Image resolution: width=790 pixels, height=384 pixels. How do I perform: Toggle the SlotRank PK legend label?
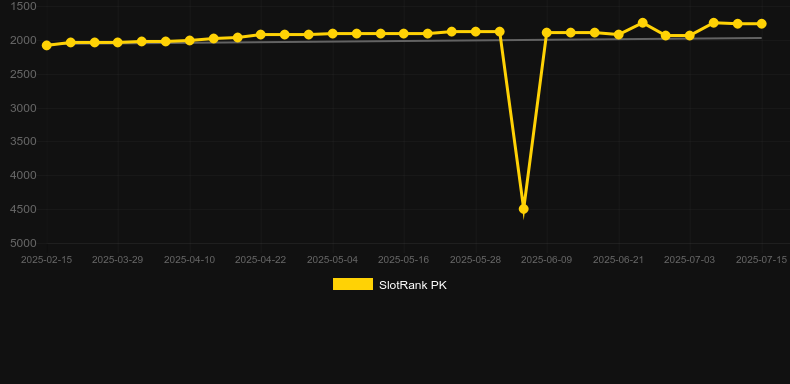413,285
